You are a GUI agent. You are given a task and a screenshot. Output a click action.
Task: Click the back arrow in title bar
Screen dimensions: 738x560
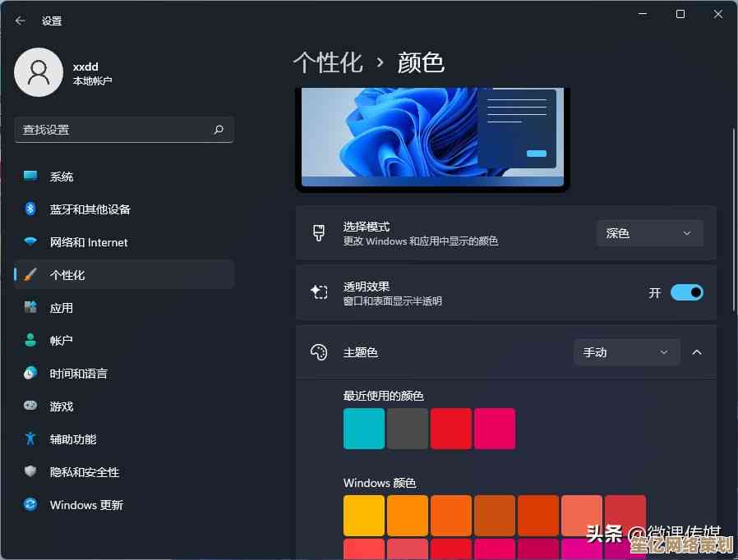[21, 21]
